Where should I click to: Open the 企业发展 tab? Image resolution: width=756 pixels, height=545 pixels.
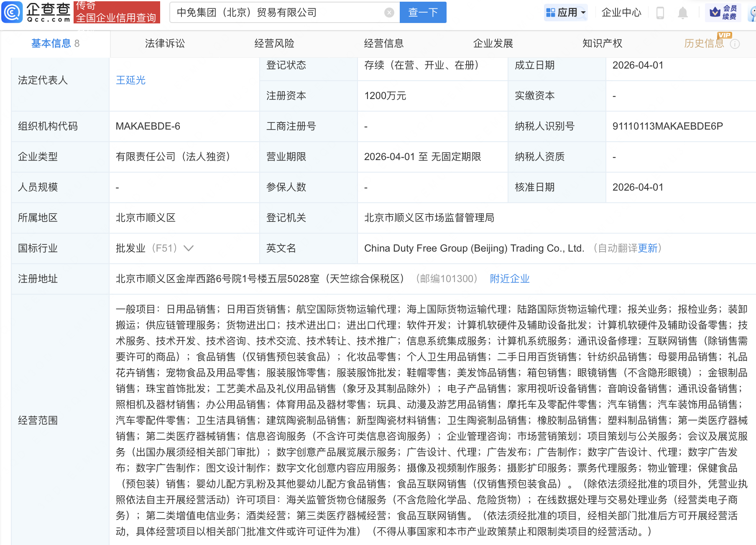pyautogui.click(x=493, y=43)
